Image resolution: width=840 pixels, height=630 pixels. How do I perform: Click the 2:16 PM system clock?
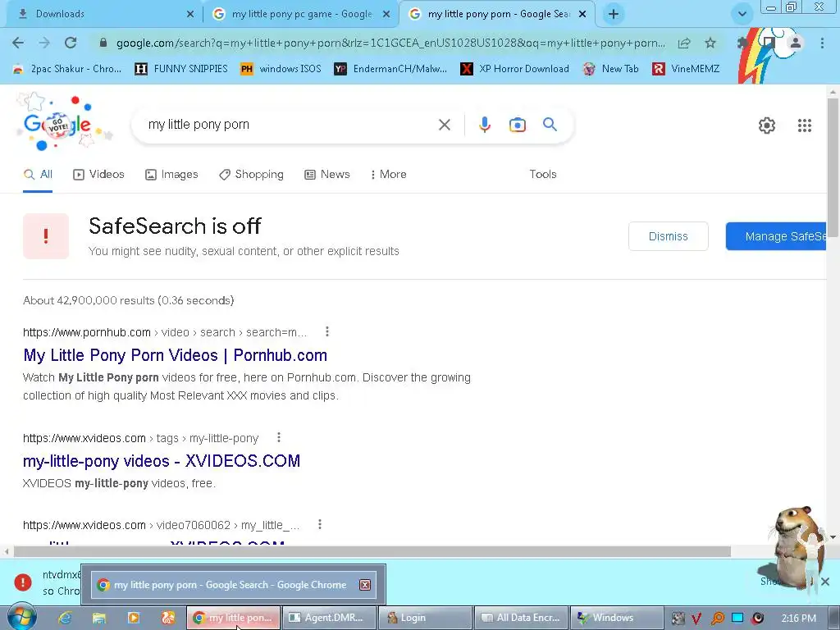pyautogui.click(x=798, y=619)
